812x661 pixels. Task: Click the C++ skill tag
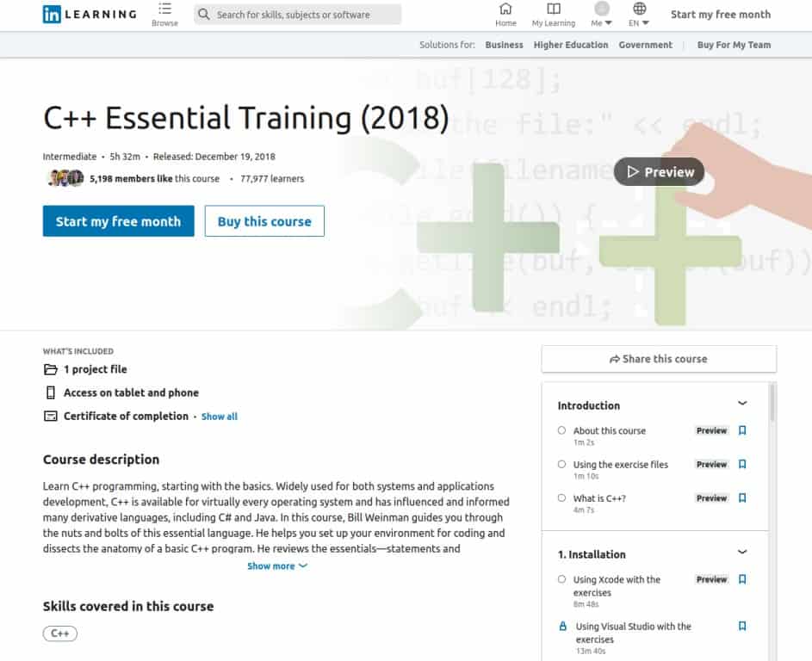point(60,633)
